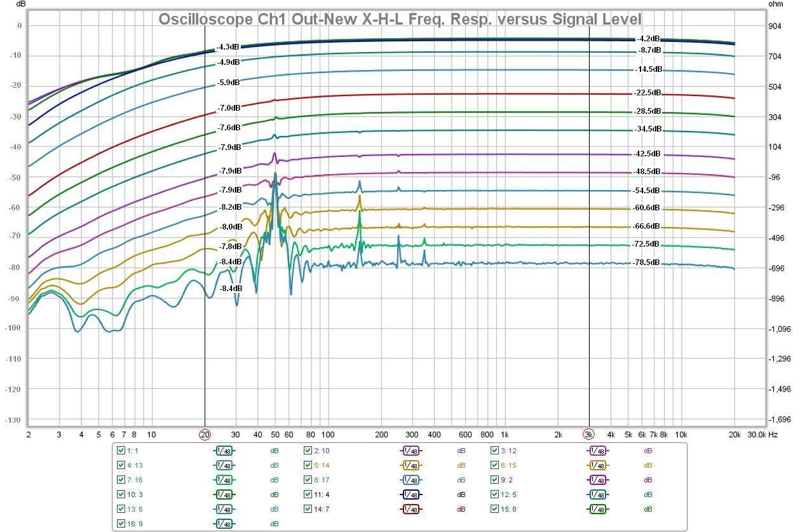Toggle the checkbox for trace 3: 12
Image resolution: width=800 pixels, height=532 pixels.
point(495,451)
